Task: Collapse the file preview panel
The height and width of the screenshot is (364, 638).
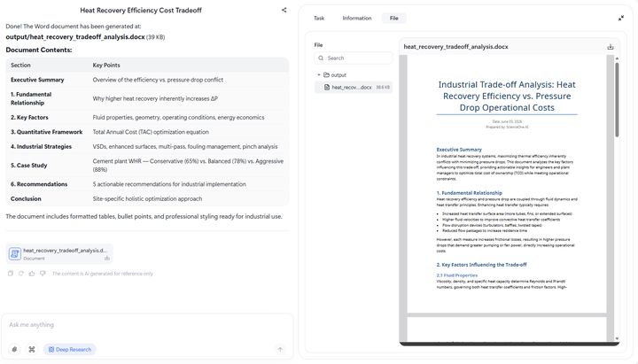Action: click(621, 18)
